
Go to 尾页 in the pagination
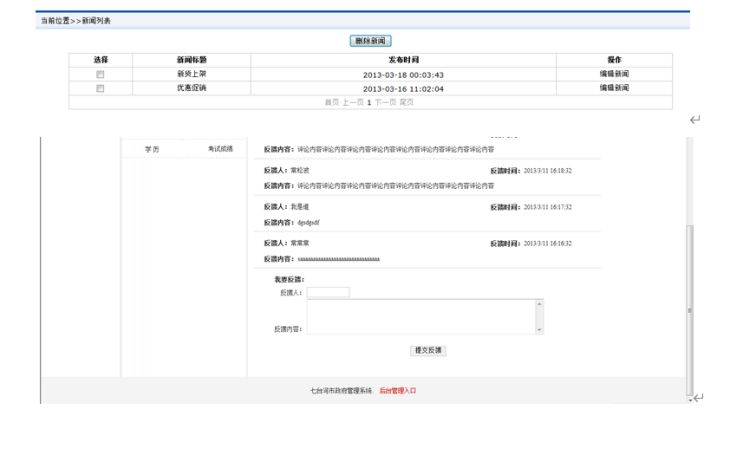click(406, 102)
